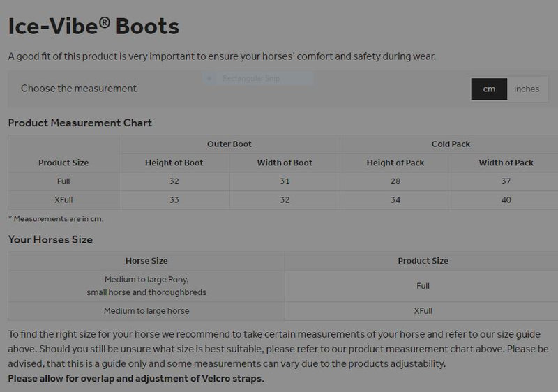Click the good fit intro sentence
The height and width of the screenshot is (392, 558).
point(222,56)
